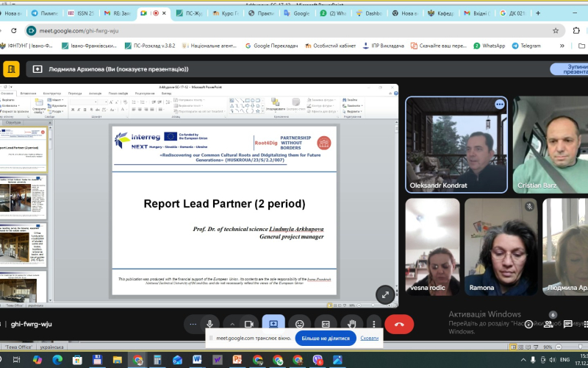Image resolution: width=588 pixels, height=368 pixels.
Task: Open Oleksandr Kondrat's tile options
Action: click(x=500, y=105)
